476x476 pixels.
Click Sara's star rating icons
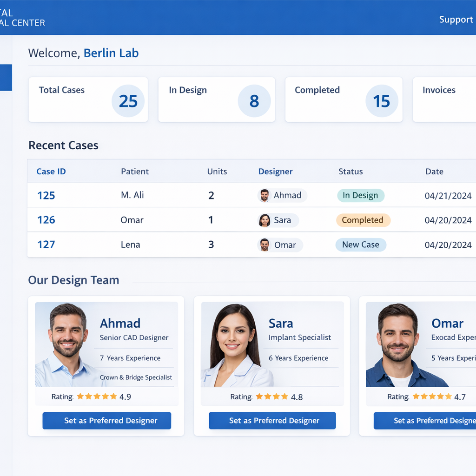coord(271,397)
